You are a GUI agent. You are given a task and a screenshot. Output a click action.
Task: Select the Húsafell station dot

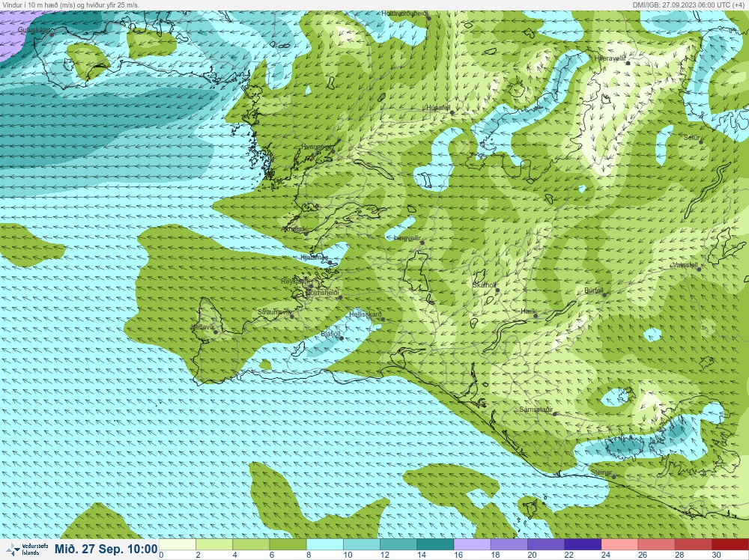[x=452, y=112]
